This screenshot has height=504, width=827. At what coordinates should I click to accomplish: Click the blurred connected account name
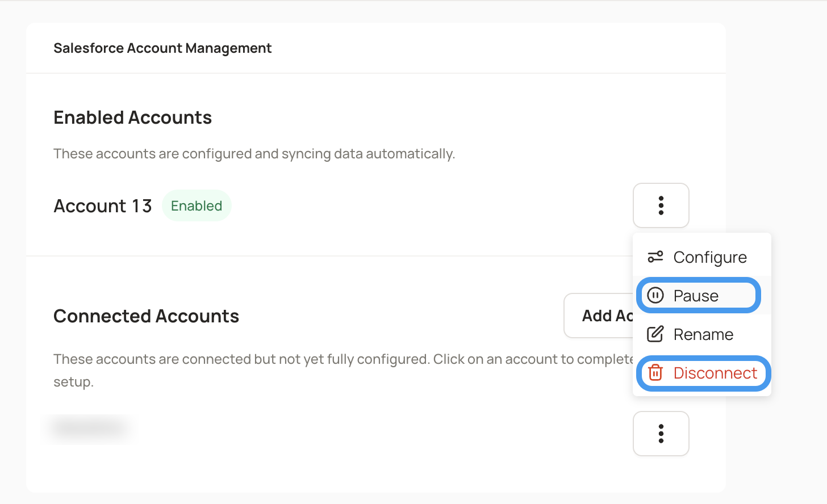point(90,427)
